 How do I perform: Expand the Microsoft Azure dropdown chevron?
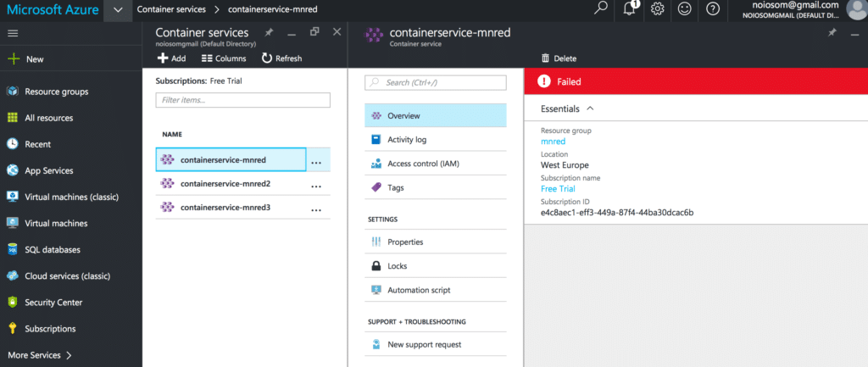118,10
